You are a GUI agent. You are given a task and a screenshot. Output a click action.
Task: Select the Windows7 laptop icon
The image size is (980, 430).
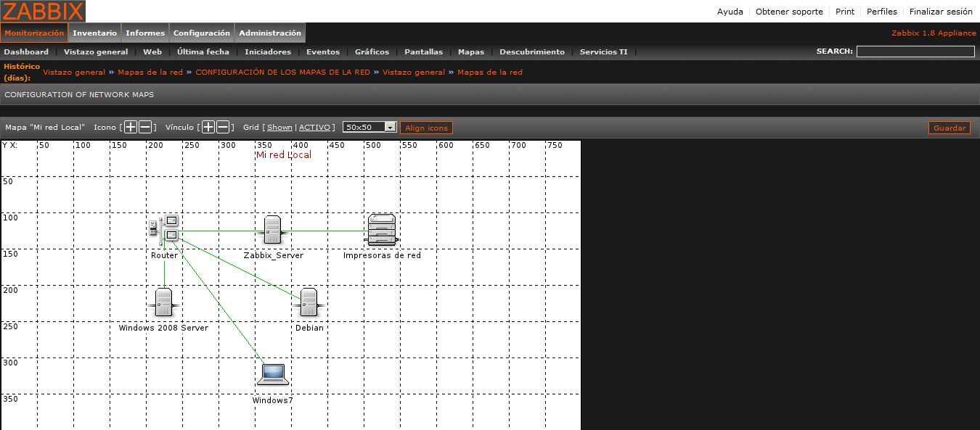pos(273,375)
